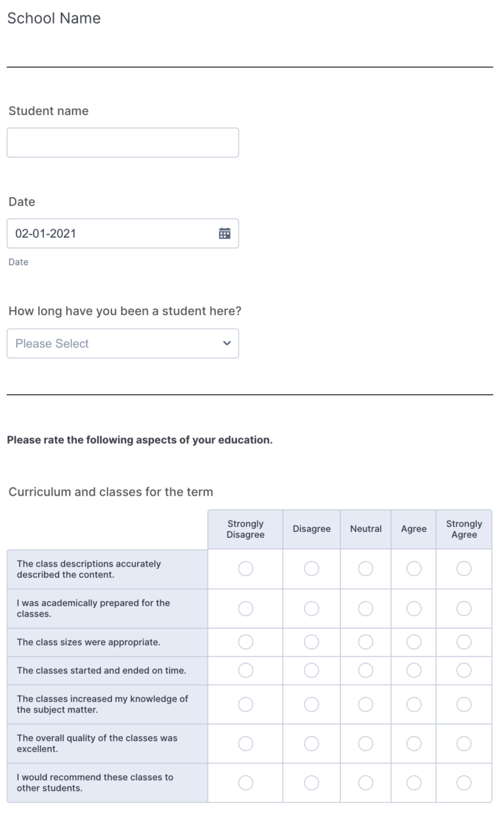Click the dropdown chevron on Please Select
Image resolution: width=504 pixels, height=817 pixels.
[x=225, y=343]
